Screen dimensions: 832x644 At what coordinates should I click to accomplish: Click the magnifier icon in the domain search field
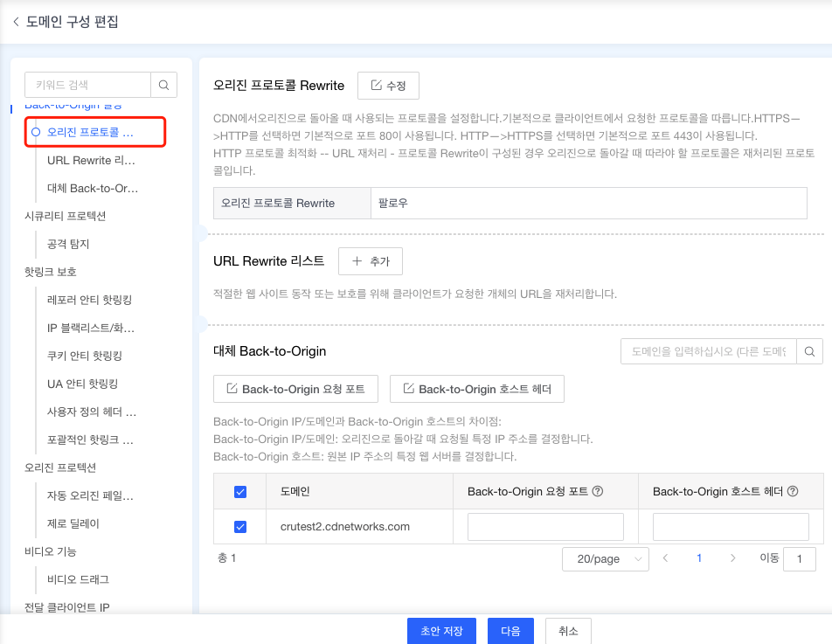[810, 351]
